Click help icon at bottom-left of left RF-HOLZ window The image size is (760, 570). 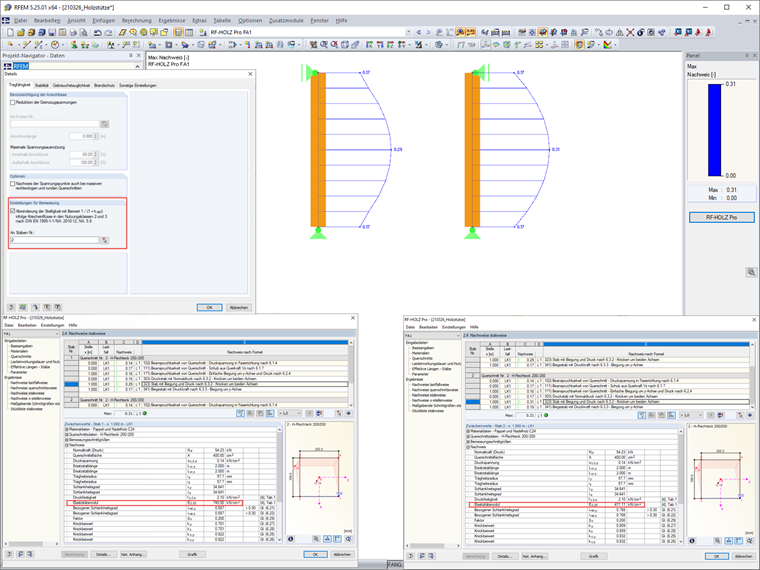10,554
